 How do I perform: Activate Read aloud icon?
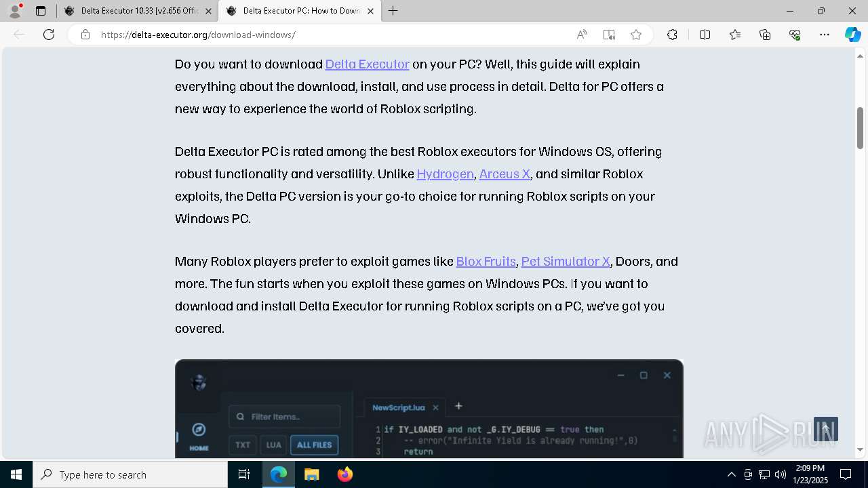click(582, 35)
